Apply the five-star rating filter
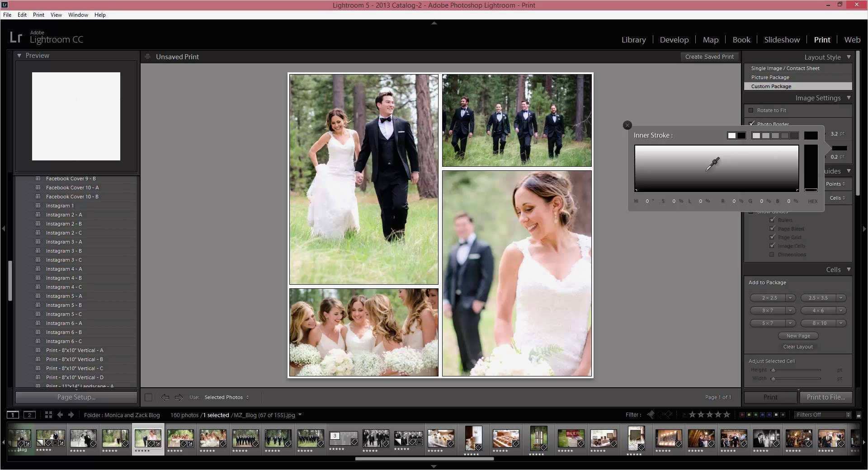The height and width of the screenshot is (470, 868). [726, 414]
